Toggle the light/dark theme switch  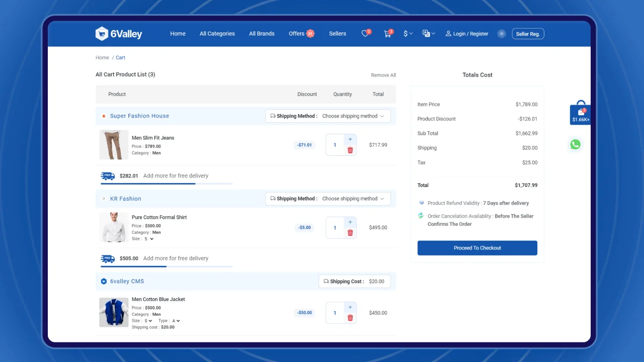click(501, 34)
